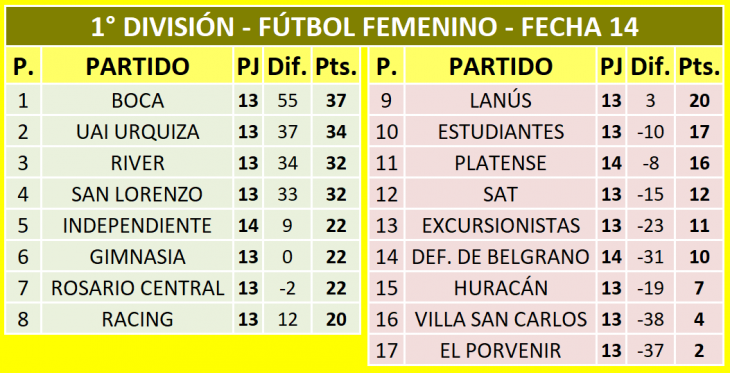Click the right table Pts. header

click(699, 66)
